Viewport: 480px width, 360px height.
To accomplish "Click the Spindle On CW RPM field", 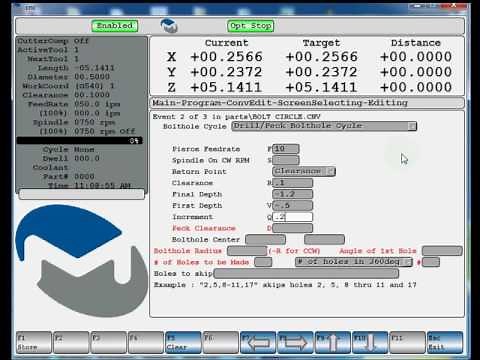I will pos(286,160).
